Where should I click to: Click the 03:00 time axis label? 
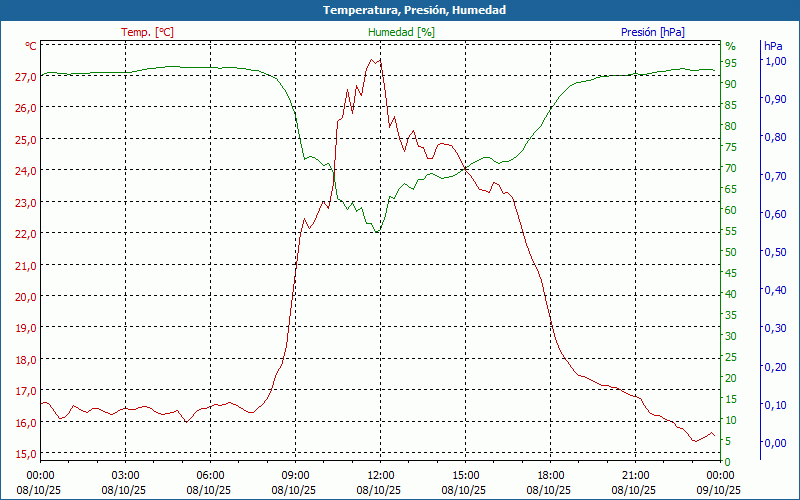[125, 475]
